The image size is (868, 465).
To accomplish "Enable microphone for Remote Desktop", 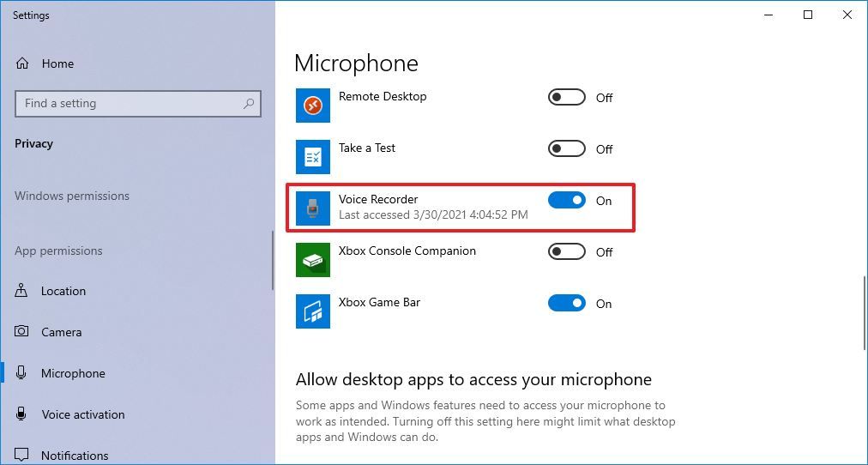I will [566, 98].
